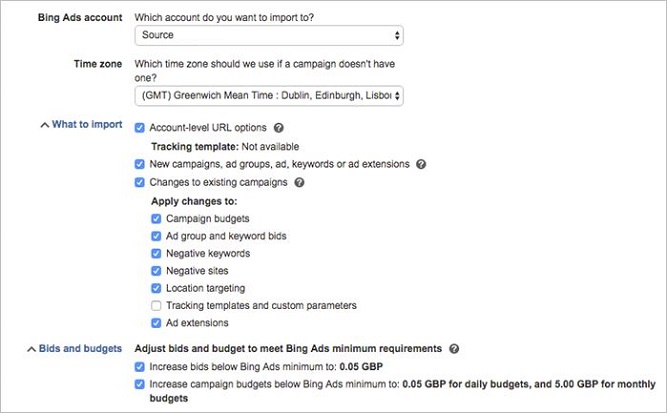Open the Time zone dropdown
The image size is (667, 413).
click(269, 96)
